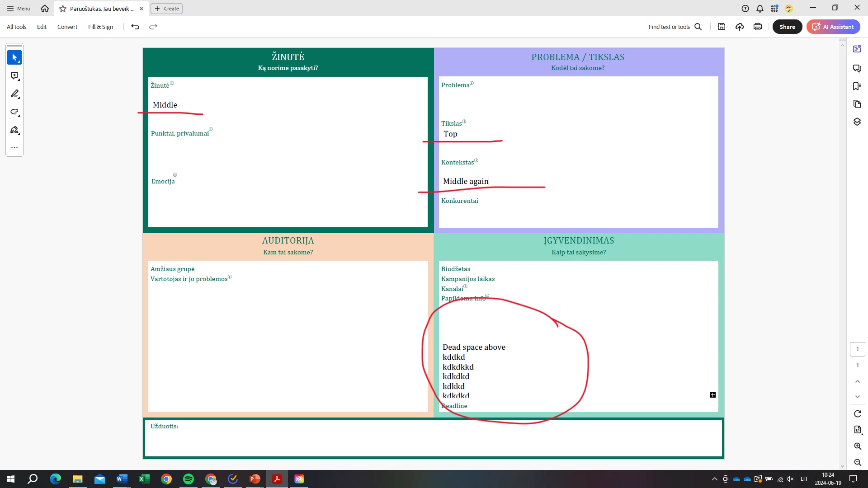This screenshot has width=868, height=488.
Task: Show the layers panel
Action: [857, 122]
